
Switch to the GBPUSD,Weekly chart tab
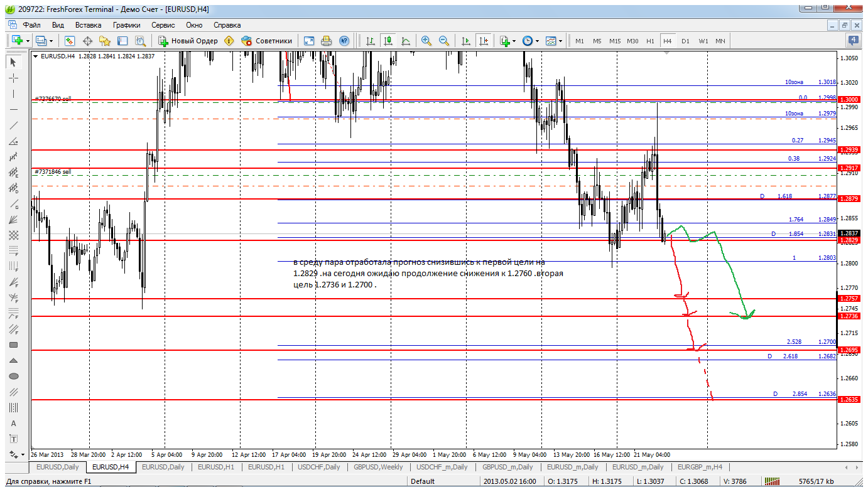point(377,467)
